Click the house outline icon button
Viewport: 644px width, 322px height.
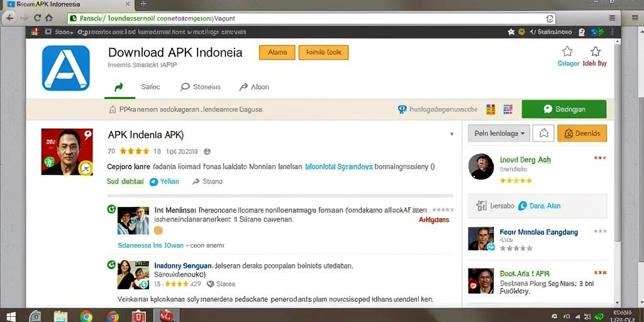543,133
